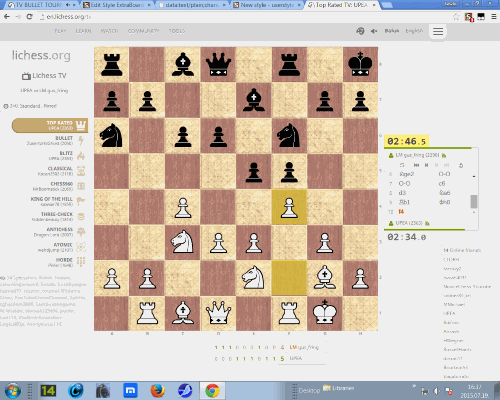Step back one move
500x400 pixels.
point(426,165)
